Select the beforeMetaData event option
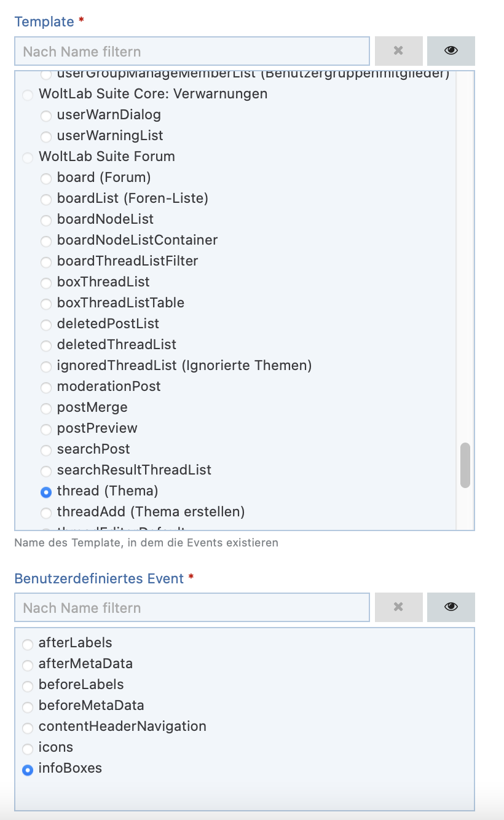This screenshot has height=820, width=504. click(x=28, y=707)
